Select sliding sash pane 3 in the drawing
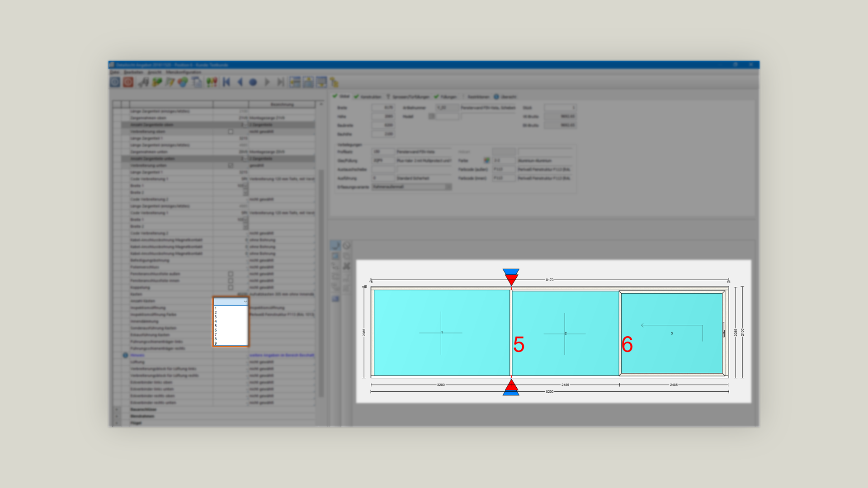Image resolution: width=868 pixels, height=488 pixels. click(x=672, y=333)
